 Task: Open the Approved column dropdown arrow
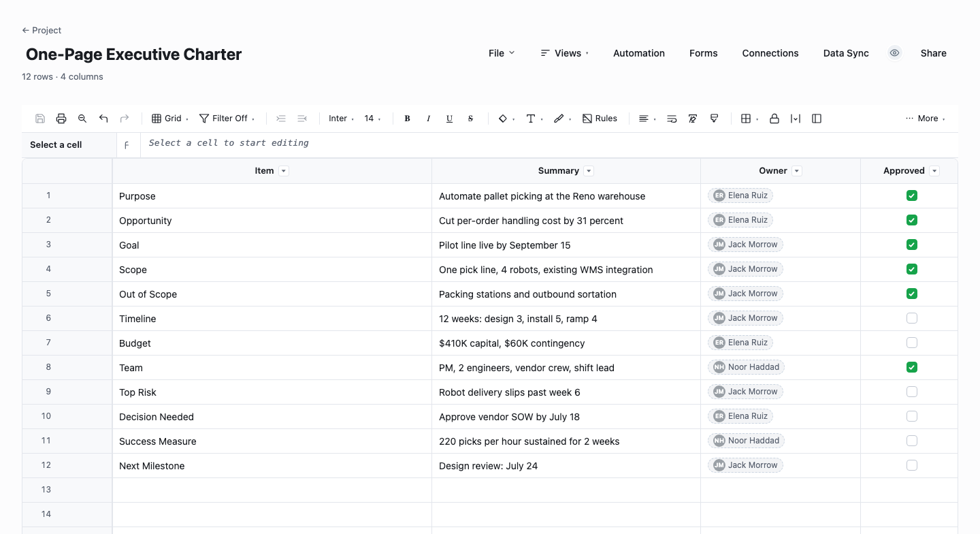pyautogui.click(x=934, y=171)
